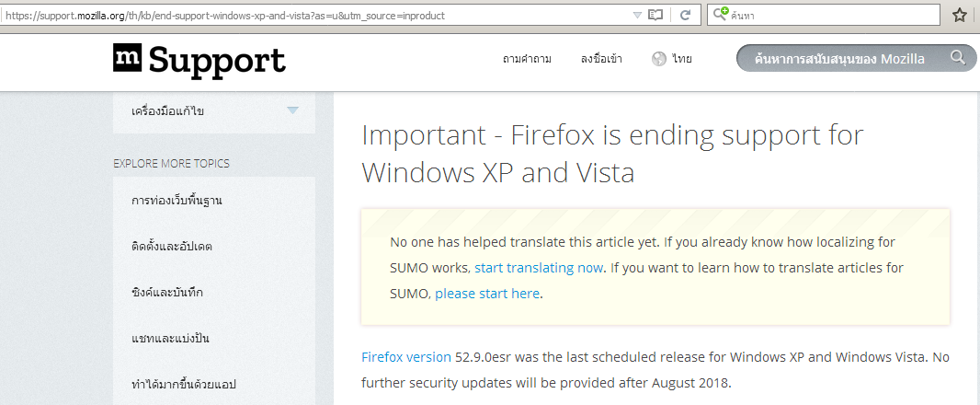Open the ลงชื่อเข้า sign-in menu item
Viewport: 980px width, 405px height.
(x=601, y=59)
